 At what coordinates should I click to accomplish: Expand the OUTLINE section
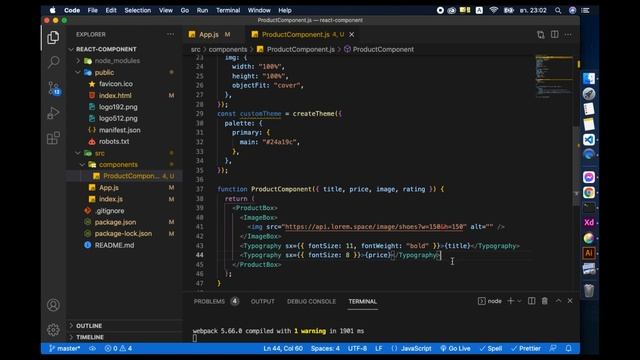click(124, 326)
